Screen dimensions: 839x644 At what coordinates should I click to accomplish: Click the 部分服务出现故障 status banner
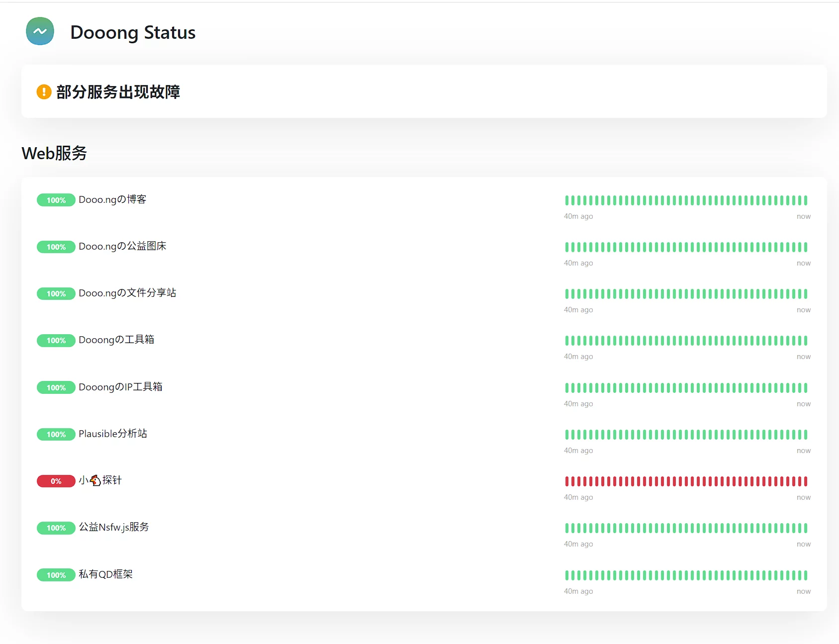click(118, 92)
